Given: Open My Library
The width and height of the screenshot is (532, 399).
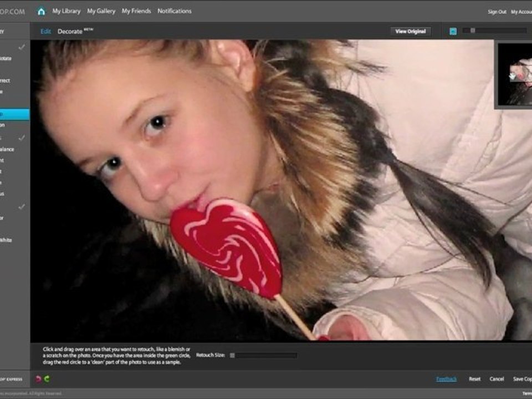Looking at the screenshot, I should click(66, 11).
